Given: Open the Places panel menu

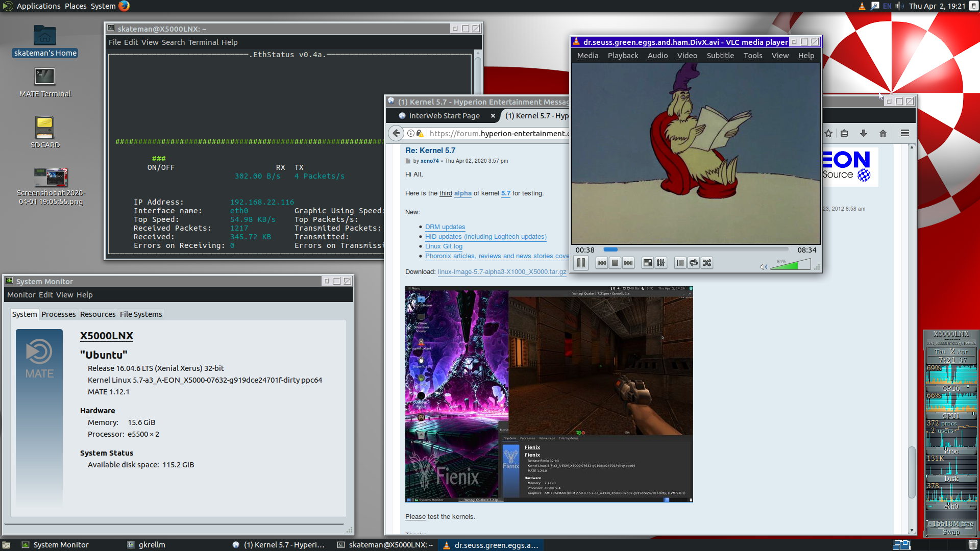Looking at the screenshot, I should (x=76, y=6).
